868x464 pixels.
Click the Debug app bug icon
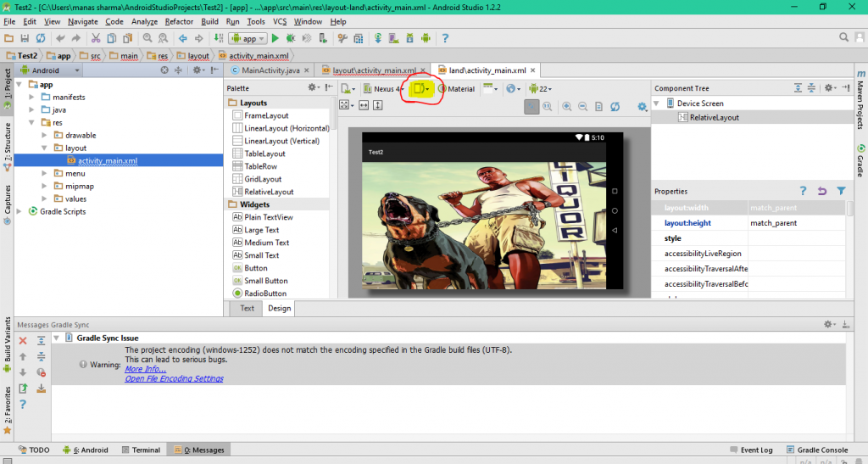click(291, 38)
